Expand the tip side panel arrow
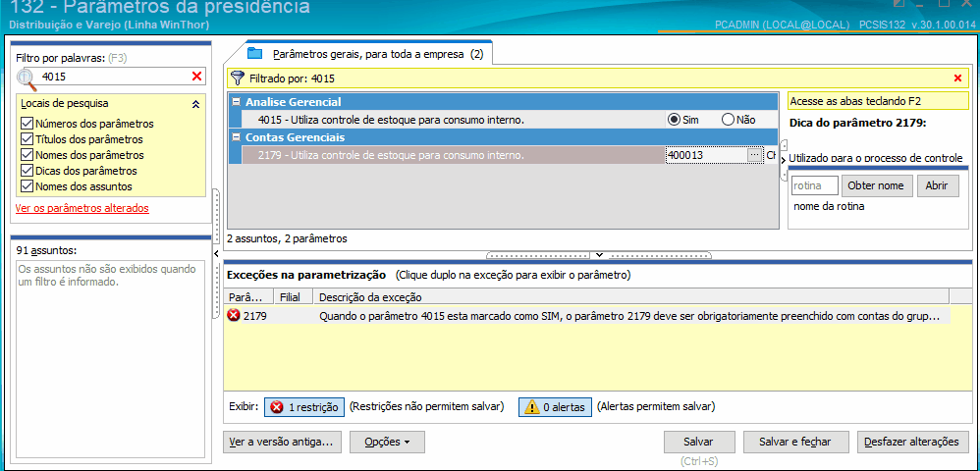This screenshot has width=980, height=471. coord(784,161)
